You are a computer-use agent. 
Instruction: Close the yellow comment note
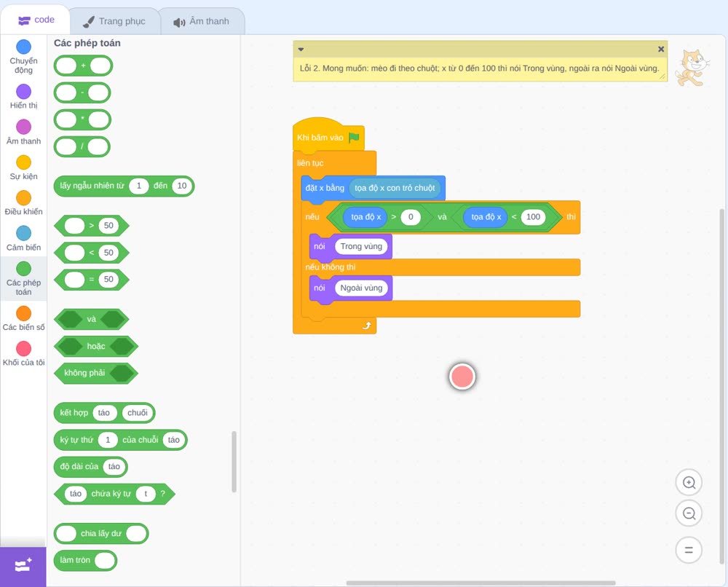(x=661, y=49)
